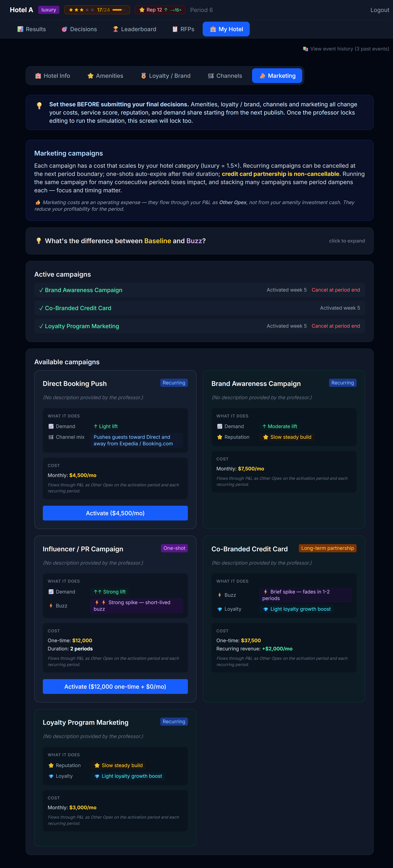
Task: Cancel Brand Awareness Campaign at period end
Action: 336,290
